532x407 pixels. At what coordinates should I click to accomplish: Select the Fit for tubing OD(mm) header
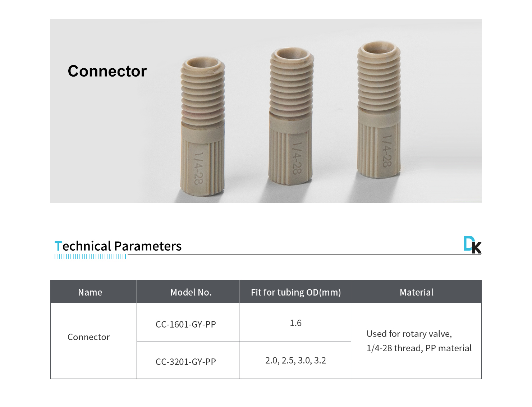tap(295, 292)
